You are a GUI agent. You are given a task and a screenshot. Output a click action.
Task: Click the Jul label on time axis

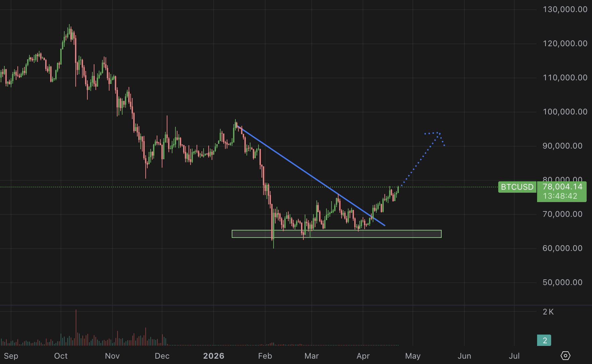[x=514, y=356]
